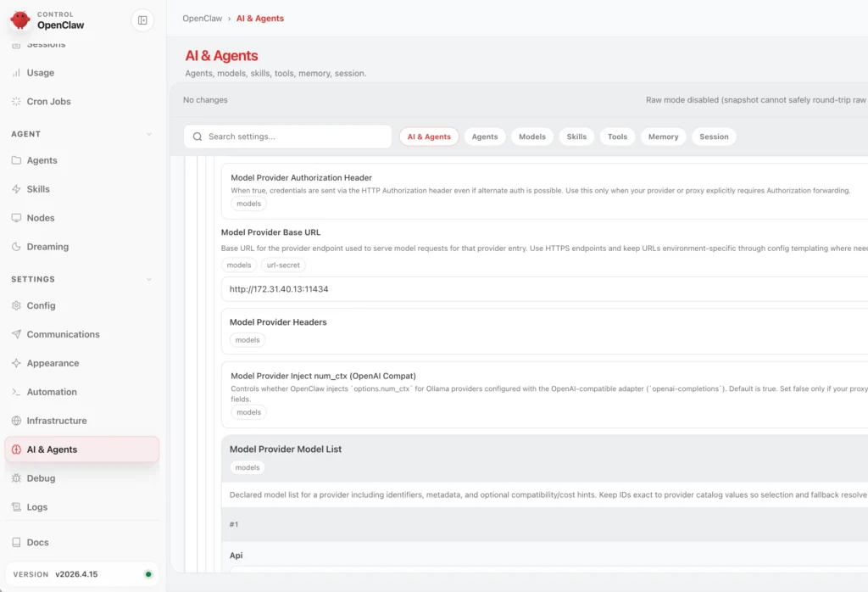The height and width of the screenshot is (592, 868).
Task: Open Cron Jobs page in sidebar
Action: (x=82, y=101)
